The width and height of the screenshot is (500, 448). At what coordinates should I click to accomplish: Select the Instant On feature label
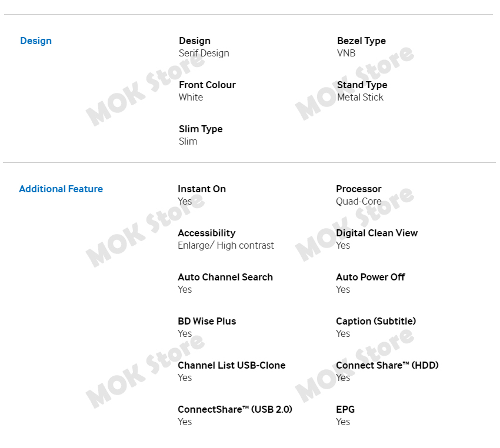[x=201, y=189]
